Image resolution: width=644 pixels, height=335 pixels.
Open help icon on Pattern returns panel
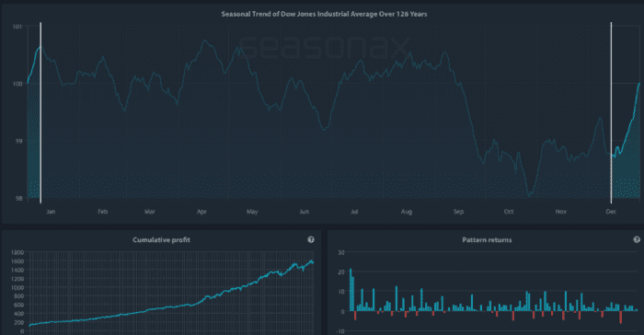(x=637, y=239)
